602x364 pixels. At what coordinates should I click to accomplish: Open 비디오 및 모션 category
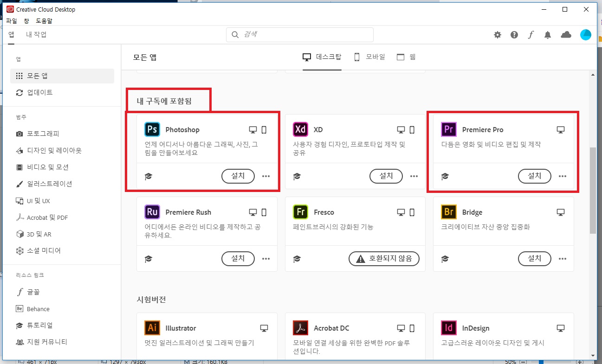[62, 167]
